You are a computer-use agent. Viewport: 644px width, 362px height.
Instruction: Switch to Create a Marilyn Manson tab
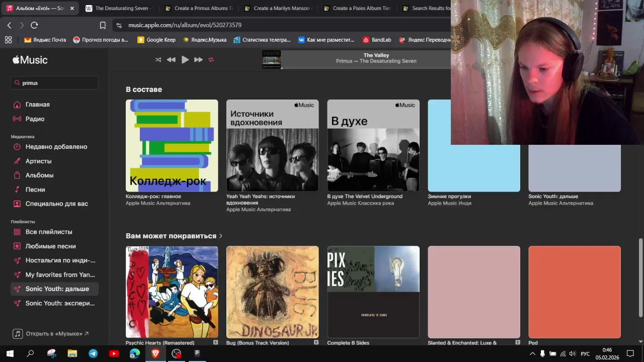click(278, 8)
